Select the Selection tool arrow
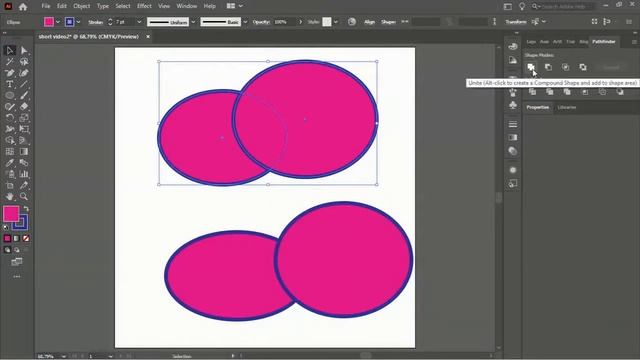 (x=10, y=50)
